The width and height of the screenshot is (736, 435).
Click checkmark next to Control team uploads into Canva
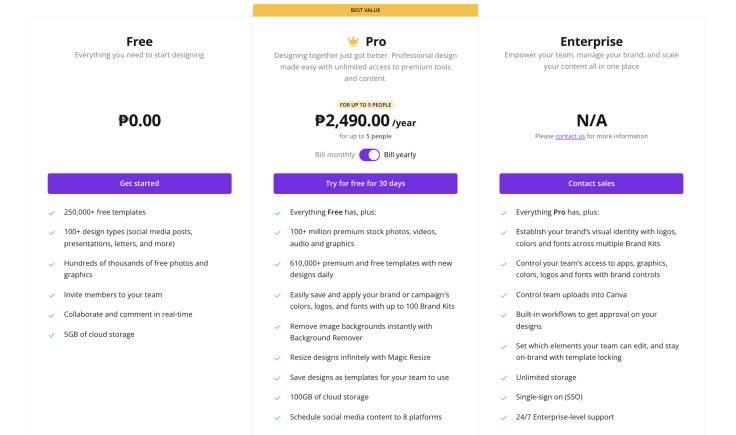coord(504,296)
